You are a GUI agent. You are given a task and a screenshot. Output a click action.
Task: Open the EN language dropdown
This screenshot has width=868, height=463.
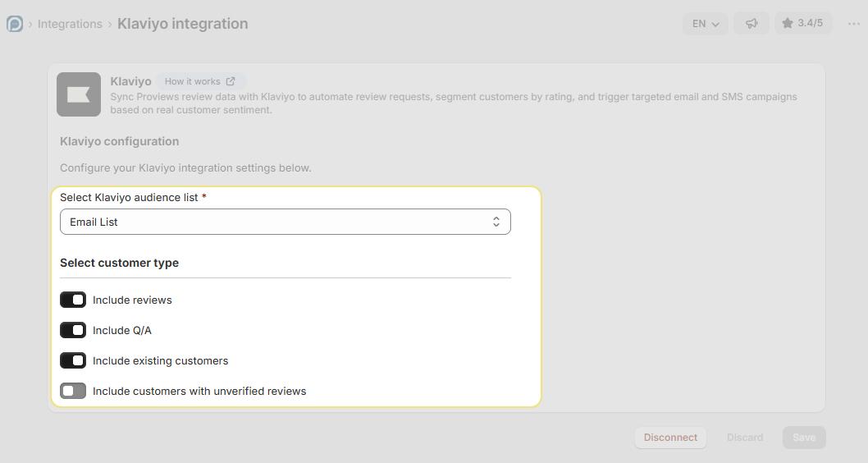pyautogui.click(x=706, y=24)
